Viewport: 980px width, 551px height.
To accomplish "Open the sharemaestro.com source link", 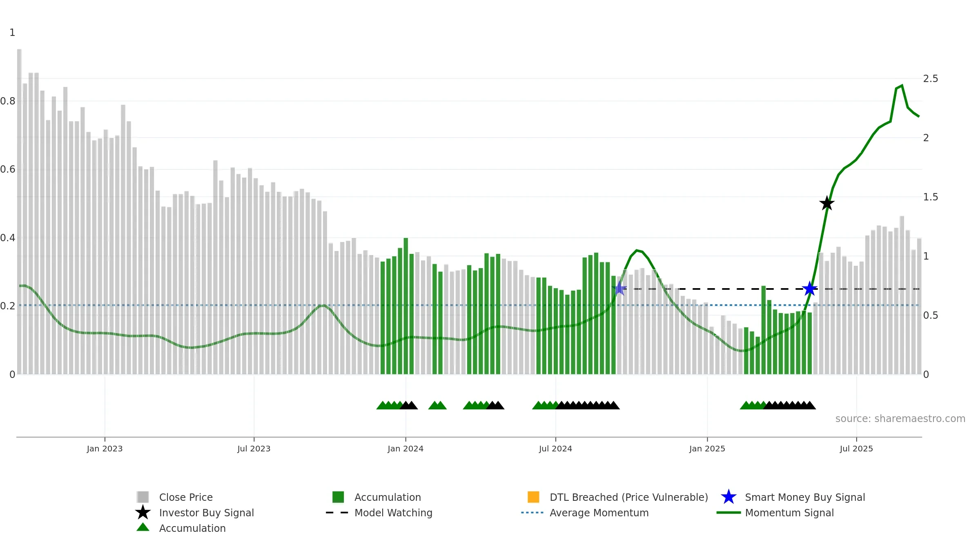I will tap(900, 419).
